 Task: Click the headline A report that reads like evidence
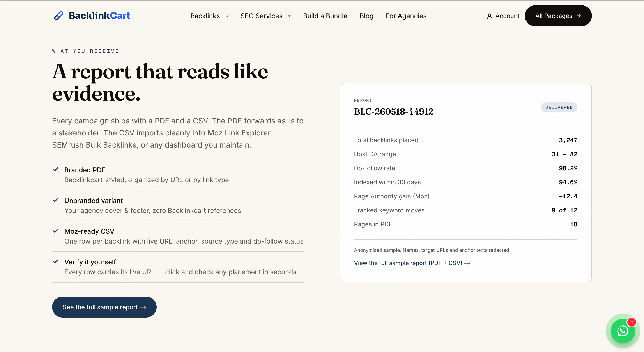tap(160, 82)
